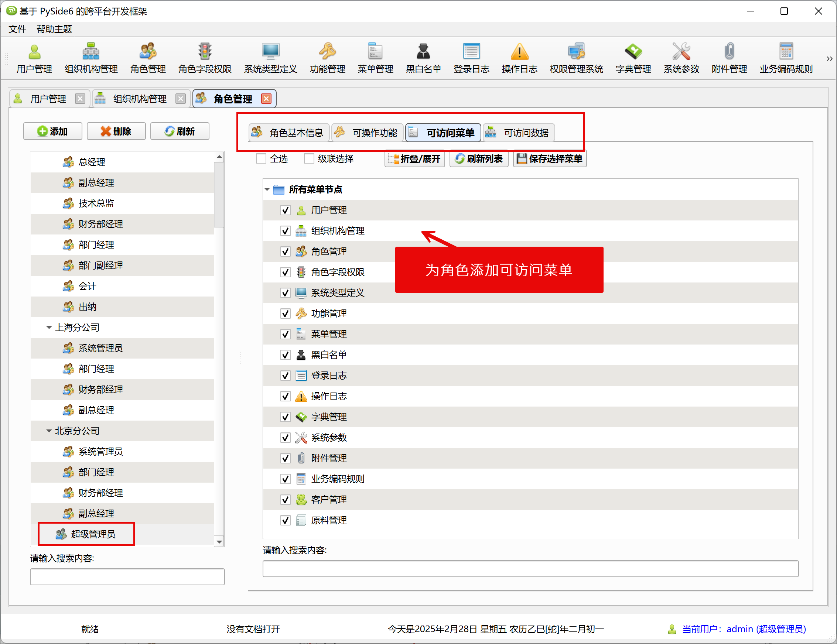Switch to 角色基本信息 tab
Screen dimensions: 837x644
(288, 133)
